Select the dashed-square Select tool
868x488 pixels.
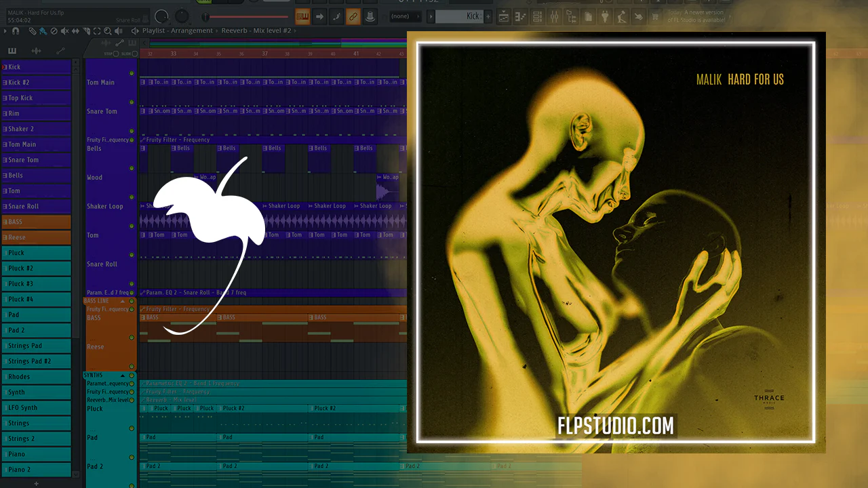point(97,31)
